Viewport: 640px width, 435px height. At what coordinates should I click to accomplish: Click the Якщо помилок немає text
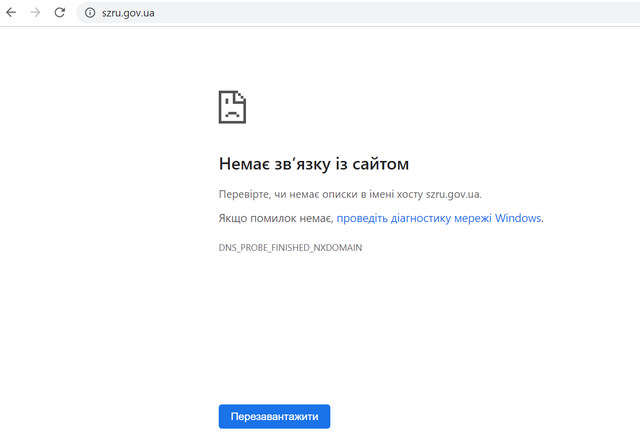275,218
